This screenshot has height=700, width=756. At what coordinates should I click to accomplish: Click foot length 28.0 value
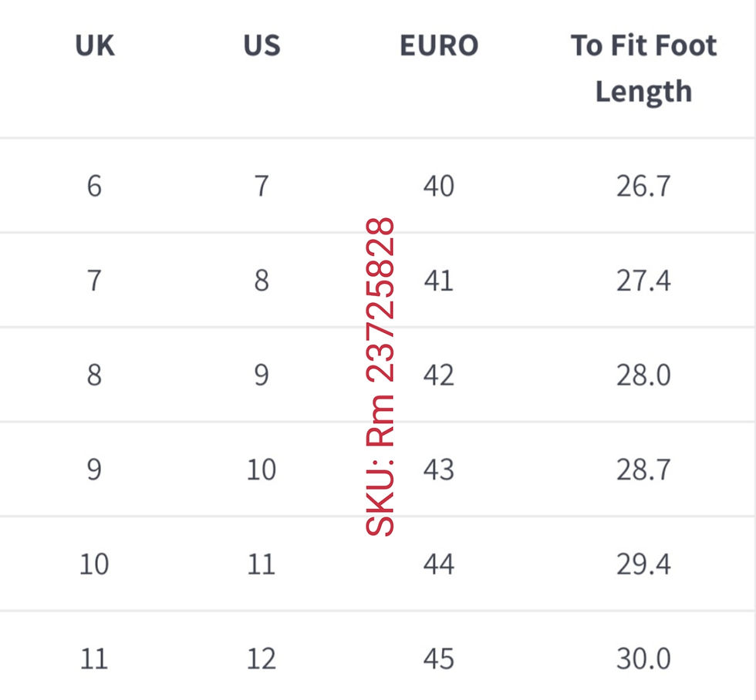tap(643, 375)
